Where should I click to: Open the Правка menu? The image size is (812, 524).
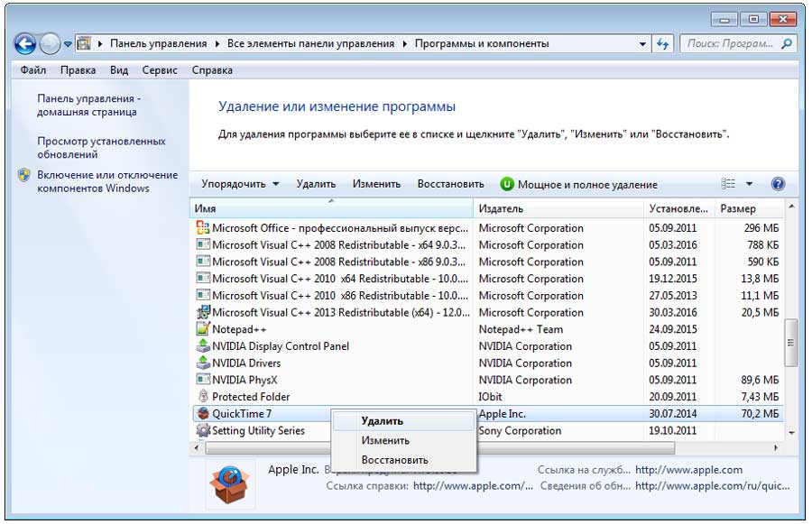[78, 70]
